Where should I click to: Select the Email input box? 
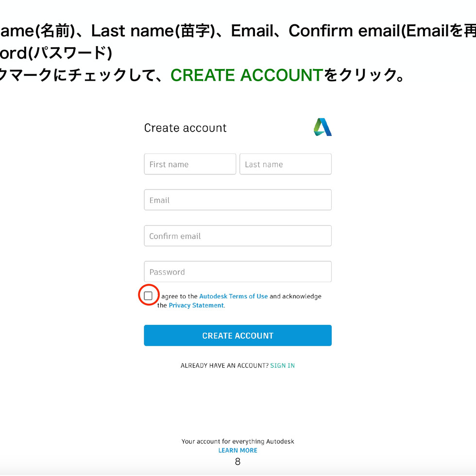pyautogui.click(x=238, y=200)
